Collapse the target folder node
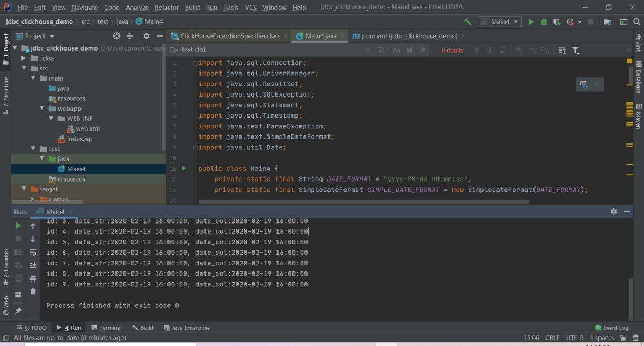Viewport: 644px width, 346px height. pyautogui.click(x=24, y=189)
